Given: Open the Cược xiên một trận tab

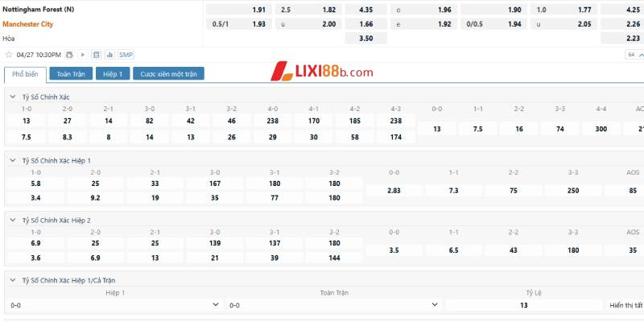Looking at the screenshot, I should [x=168, y=73].
